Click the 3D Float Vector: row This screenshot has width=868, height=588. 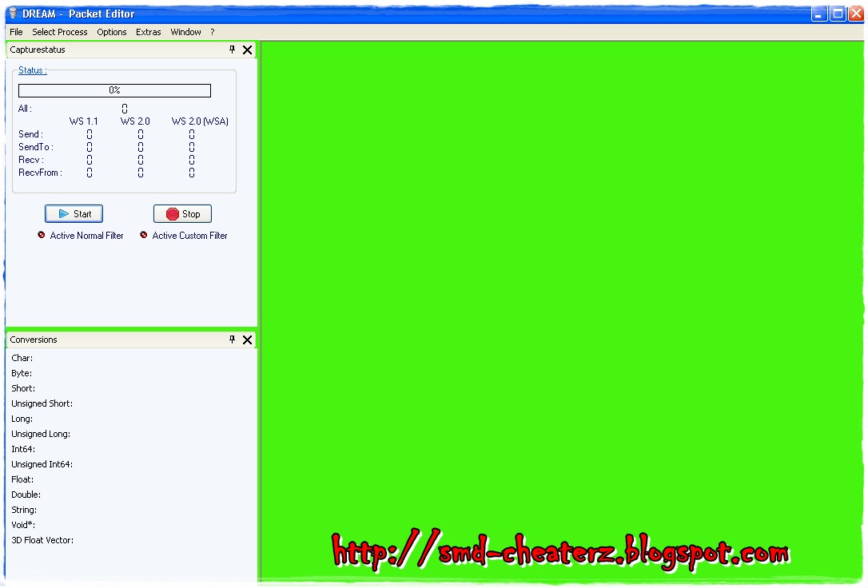click(42, 540)
